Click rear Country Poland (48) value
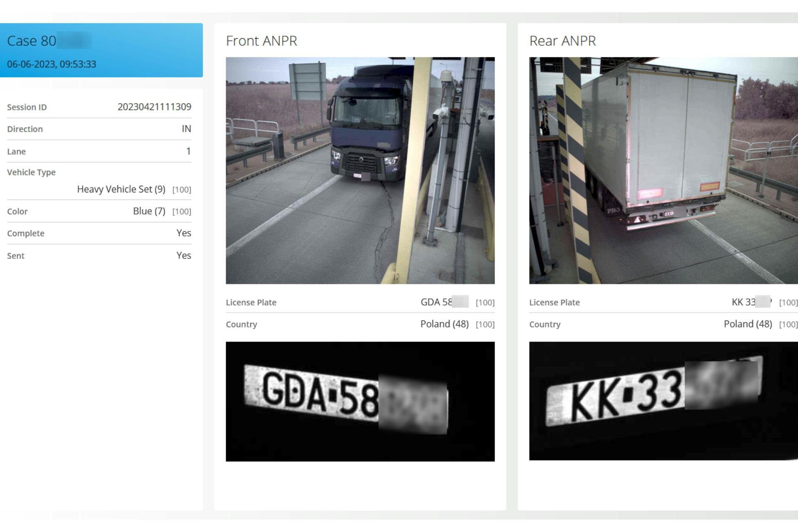Screen dimensions: 798x532 (748, 324)
